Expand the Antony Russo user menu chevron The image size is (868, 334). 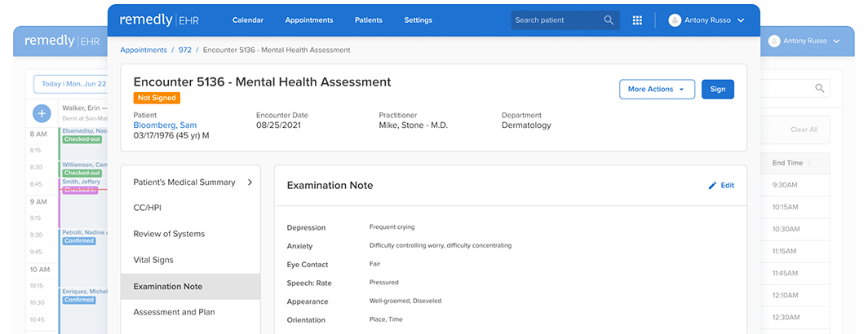(740, 20)
